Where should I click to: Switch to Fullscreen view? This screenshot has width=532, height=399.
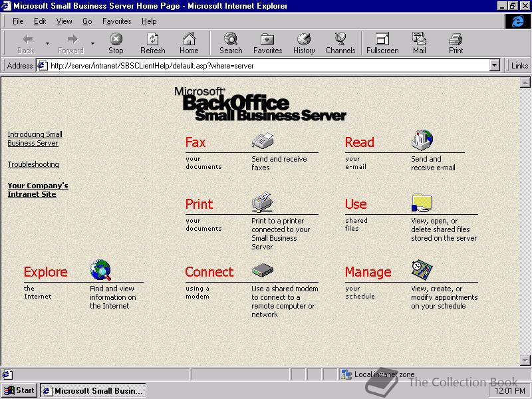(x=382, y=43)
